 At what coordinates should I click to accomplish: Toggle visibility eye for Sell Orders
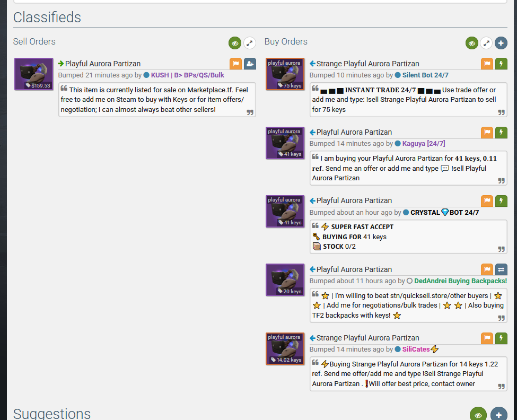pos(235,43)
